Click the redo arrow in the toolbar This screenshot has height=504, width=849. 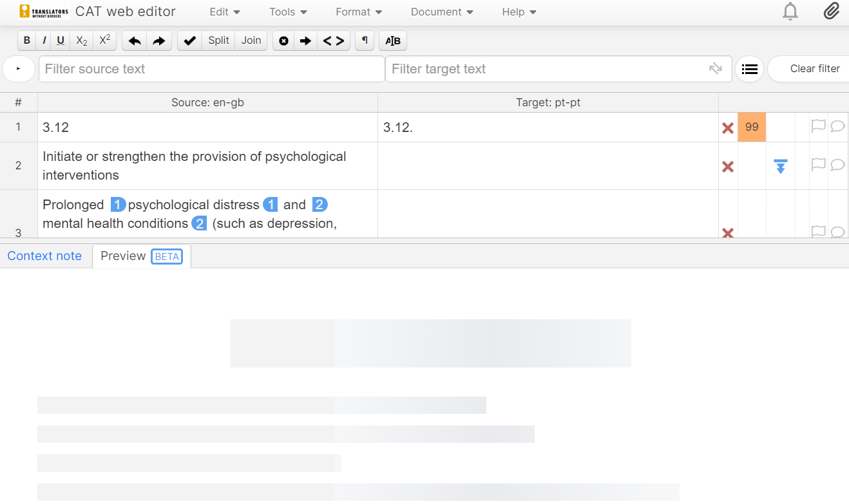158,41
